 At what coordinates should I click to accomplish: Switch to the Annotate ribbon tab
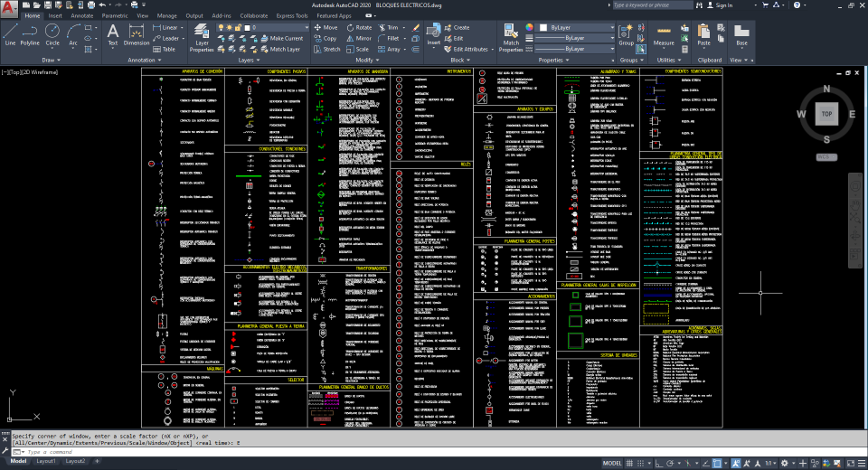coord(81,16)
